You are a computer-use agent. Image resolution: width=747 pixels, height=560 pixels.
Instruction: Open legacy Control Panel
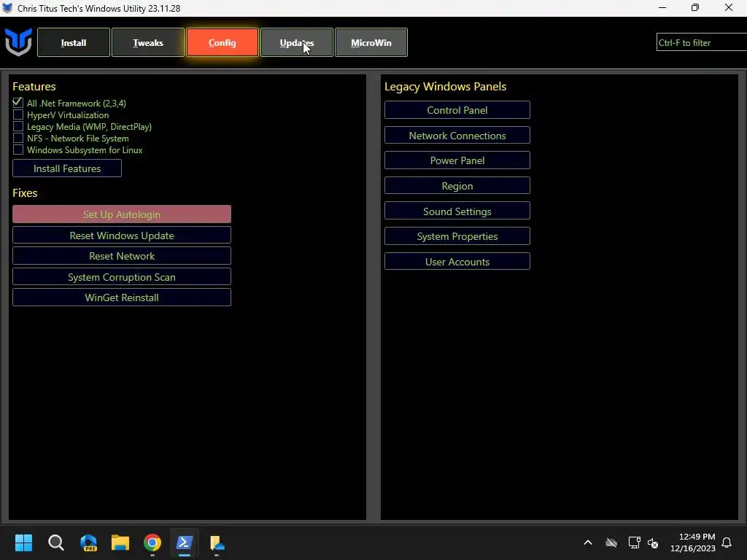(457, 110)
